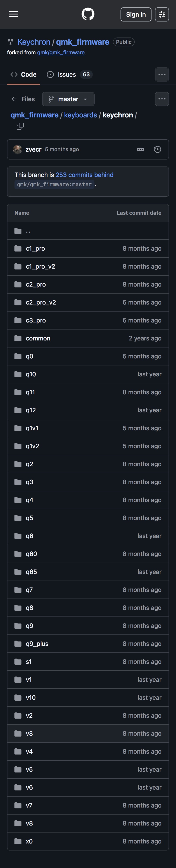
Task: Go back to Files tree arrow
Action: 14,99
